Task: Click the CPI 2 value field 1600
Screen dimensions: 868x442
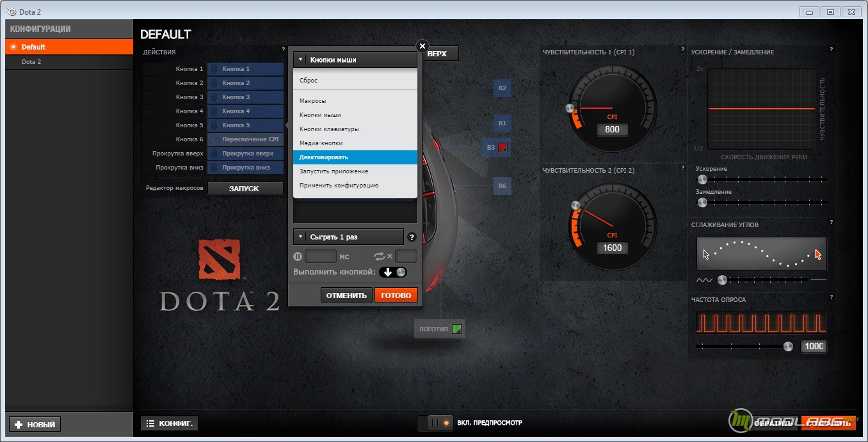Action: tap(613, 248)
